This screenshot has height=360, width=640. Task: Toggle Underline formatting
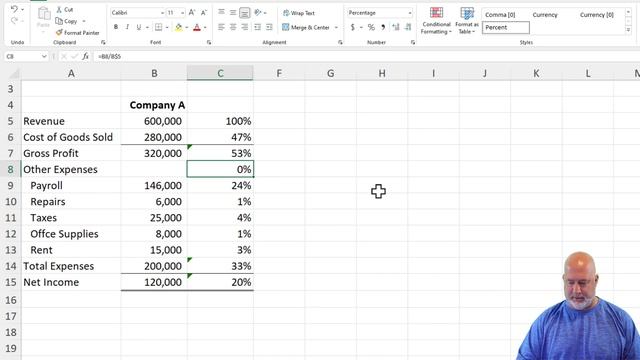(139, 27)
